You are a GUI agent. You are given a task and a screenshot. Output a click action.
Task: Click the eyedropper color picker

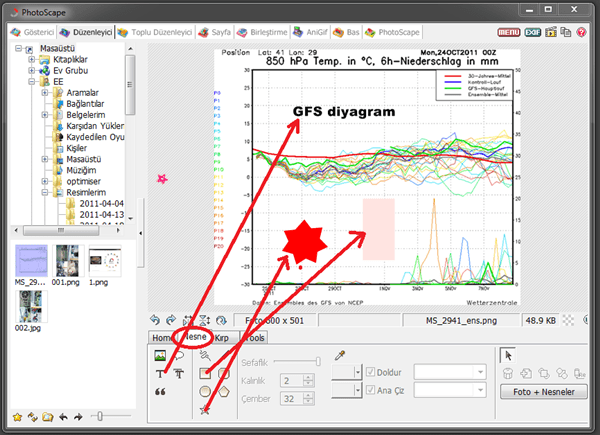pyautogui.click(x=340, y=356)
